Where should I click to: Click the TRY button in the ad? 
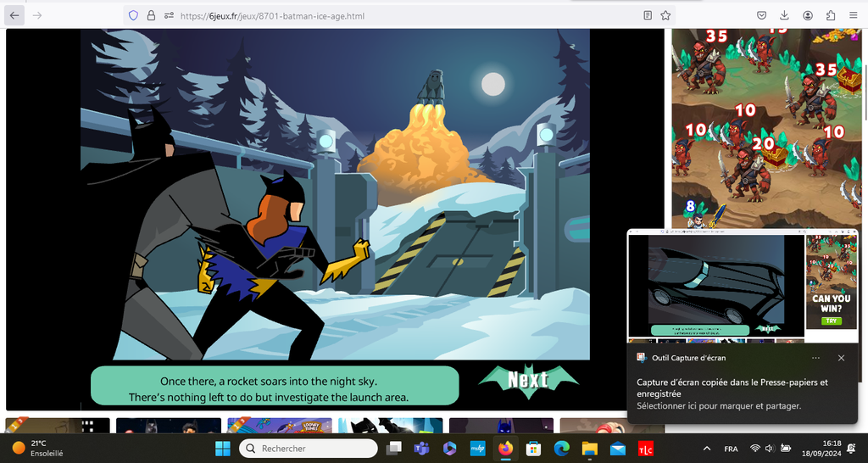[831, 321]
